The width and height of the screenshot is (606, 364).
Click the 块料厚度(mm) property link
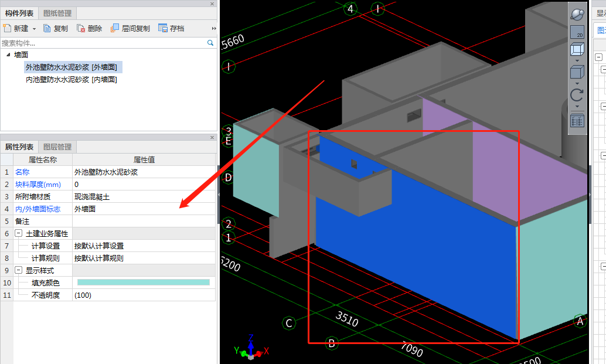[x=38, y=184]
